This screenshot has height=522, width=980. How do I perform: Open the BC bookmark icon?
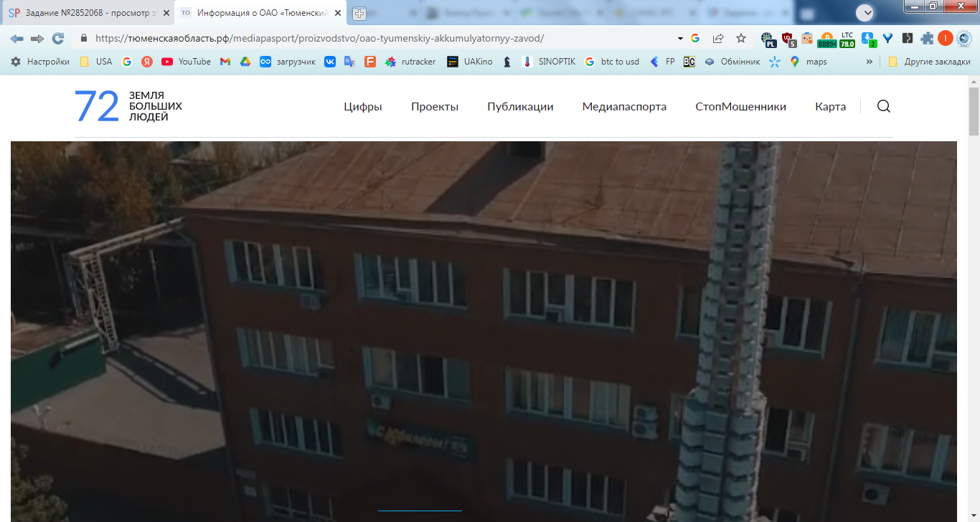689,62
